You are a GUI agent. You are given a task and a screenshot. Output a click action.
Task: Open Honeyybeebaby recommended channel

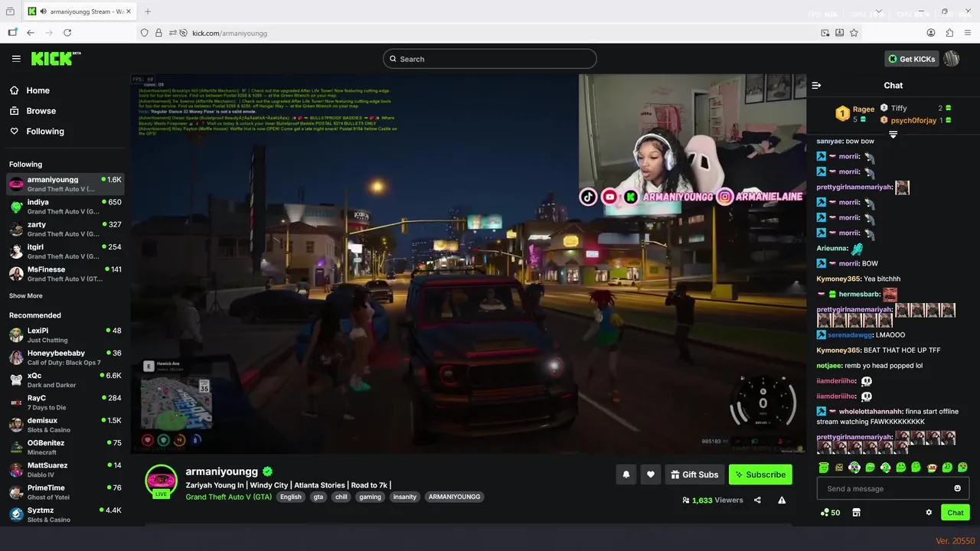(65, 357)
